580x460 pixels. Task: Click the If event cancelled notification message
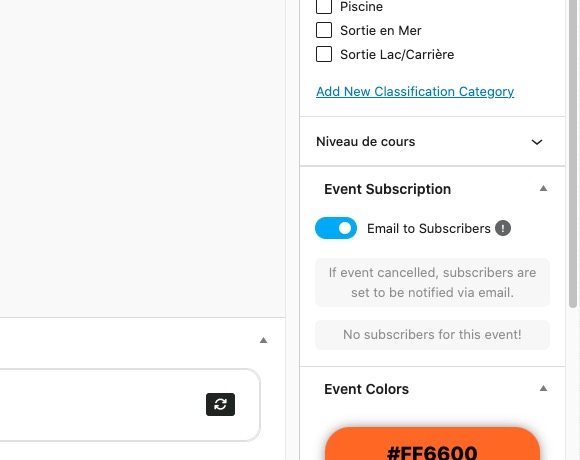point(432,283)
